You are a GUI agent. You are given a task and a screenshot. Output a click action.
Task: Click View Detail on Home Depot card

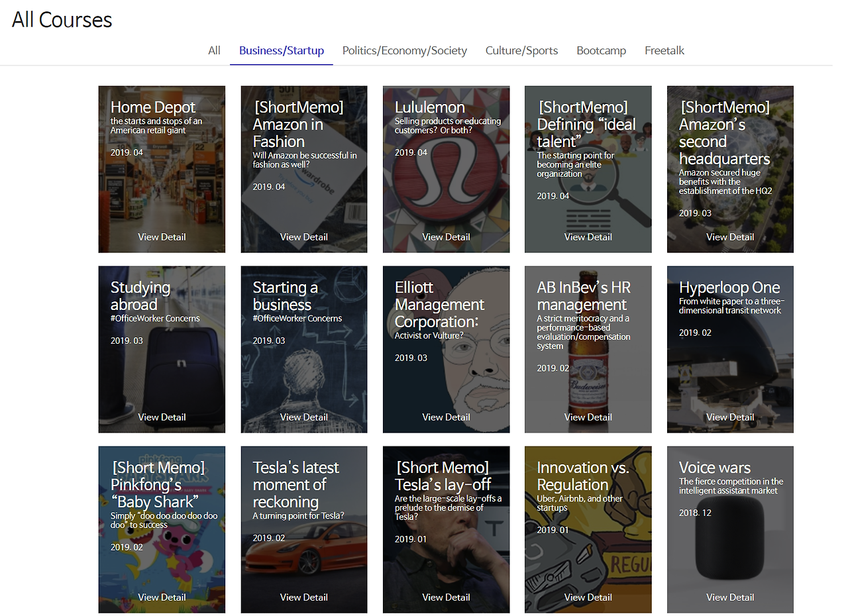pos(162,237)
